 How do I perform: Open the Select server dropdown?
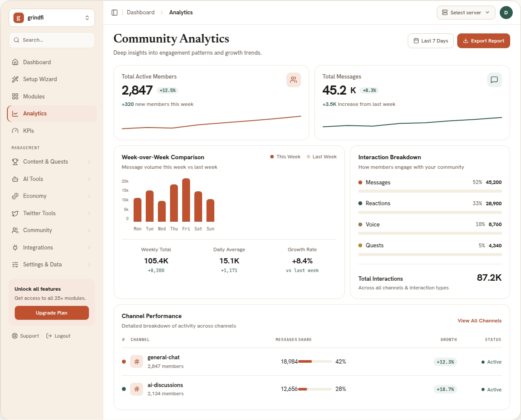[x=466, y=13]
